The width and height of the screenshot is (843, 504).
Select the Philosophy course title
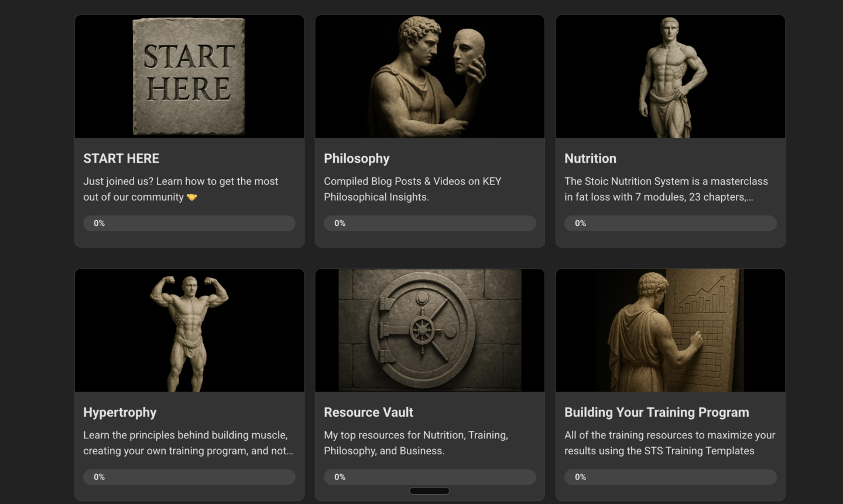[357, 159]
